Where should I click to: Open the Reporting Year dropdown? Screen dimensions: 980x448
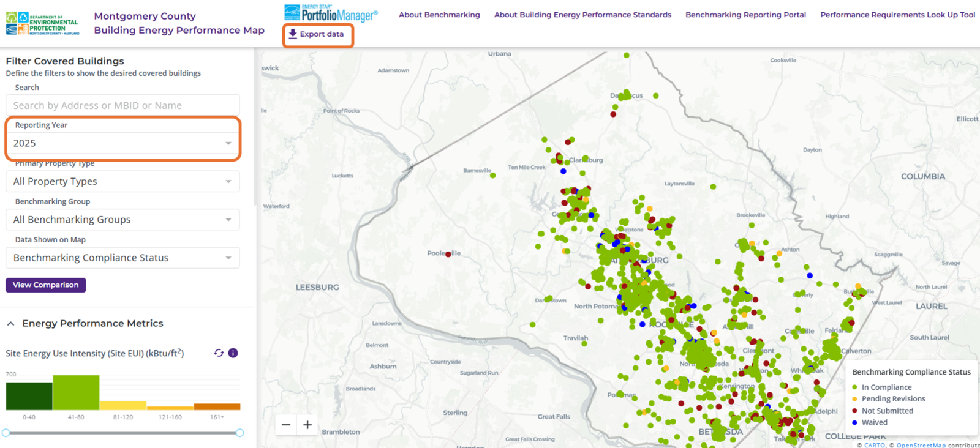(123, 143)
